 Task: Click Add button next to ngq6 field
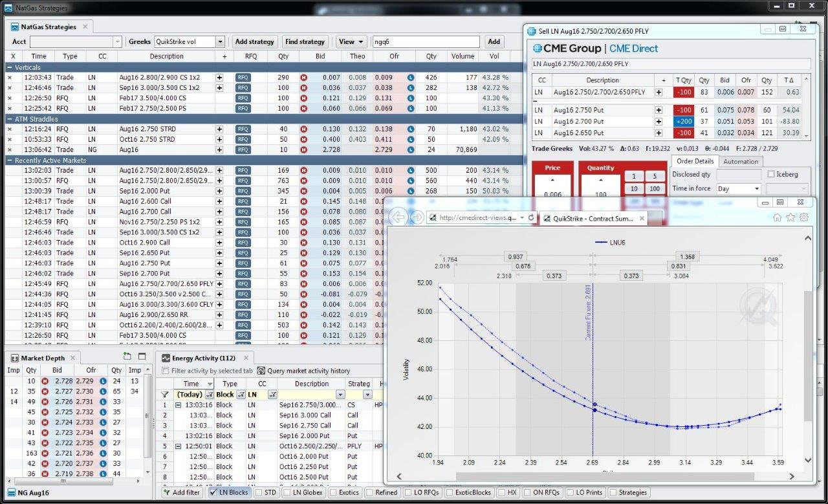coord(494,41)
